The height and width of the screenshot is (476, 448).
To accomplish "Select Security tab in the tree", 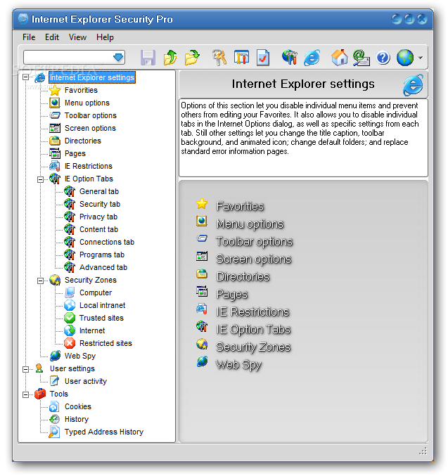I will (x=100, y=205).
